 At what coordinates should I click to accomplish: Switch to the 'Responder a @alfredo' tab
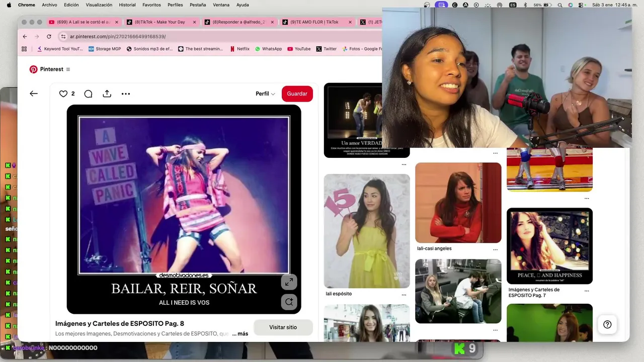click(239, 22)
